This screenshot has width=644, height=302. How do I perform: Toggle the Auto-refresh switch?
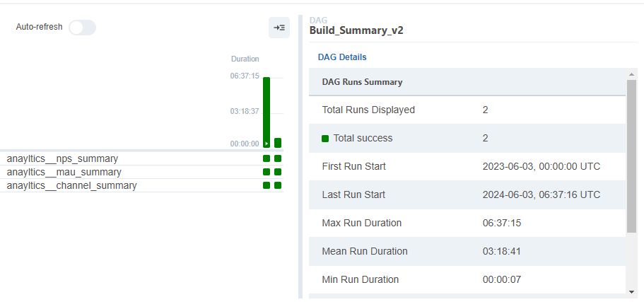coord(82,28)
